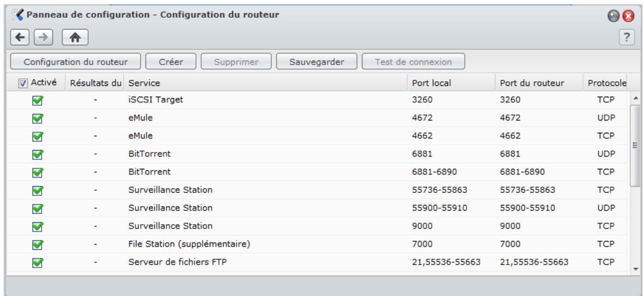The height and width of the screenshot is (296, 644).
Task: Click local port 55736-55863 cell
Action: pos(438,190)
